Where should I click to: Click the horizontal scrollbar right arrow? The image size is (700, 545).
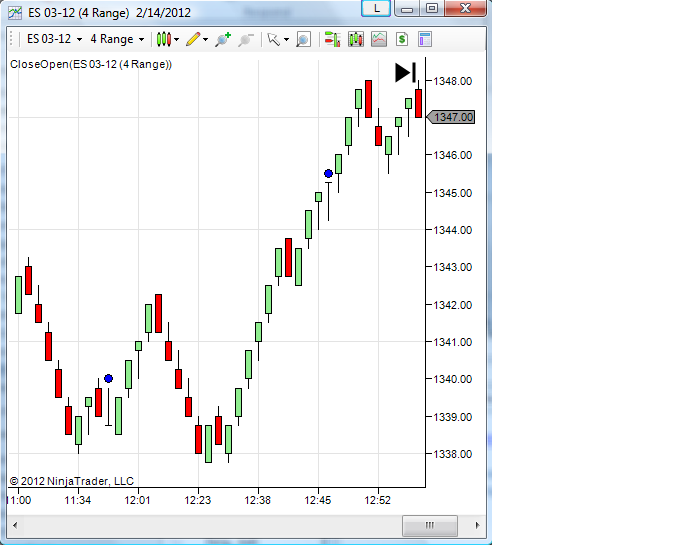pyautogui.click(x=477, y=525)
